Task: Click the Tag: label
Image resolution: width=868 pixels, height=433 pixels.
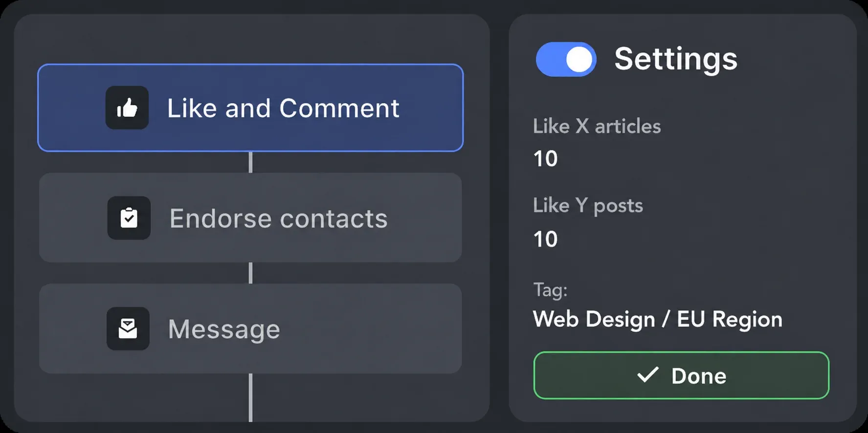Action: click(550, 290)
